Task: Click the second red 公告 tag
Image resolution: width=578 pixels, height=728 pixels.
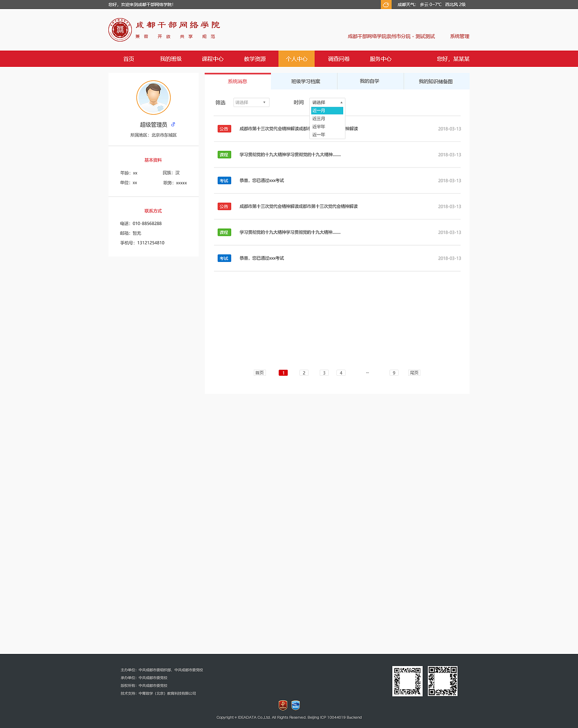Action: click(x=224, y=206)
